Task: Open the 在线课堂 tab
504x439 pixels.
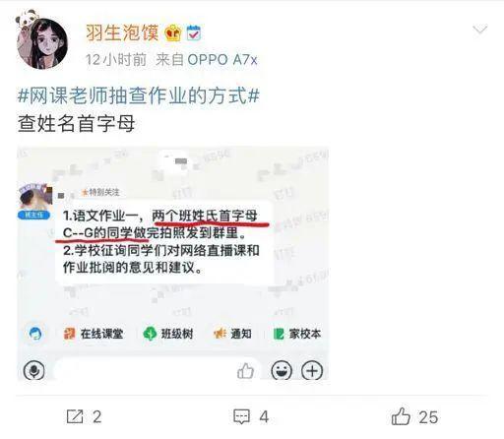Action: 94,334
